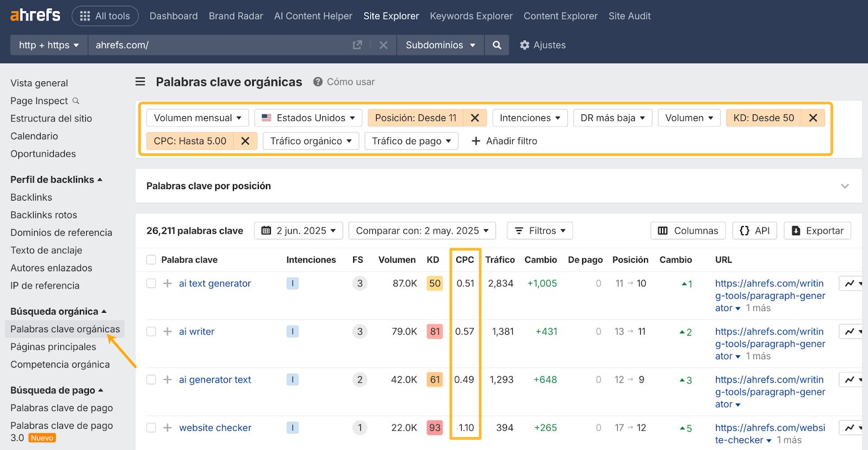Open trend chart for website checker row

[851, 428]
